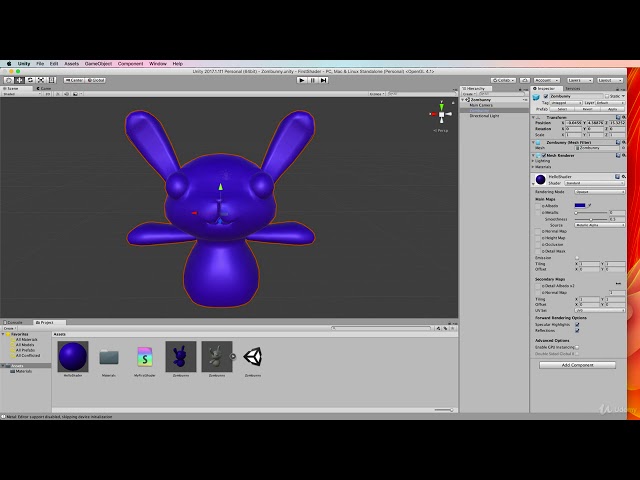Screen dimensions: 640x480
Task: Open the Materials folder asset
Action: 109,357
